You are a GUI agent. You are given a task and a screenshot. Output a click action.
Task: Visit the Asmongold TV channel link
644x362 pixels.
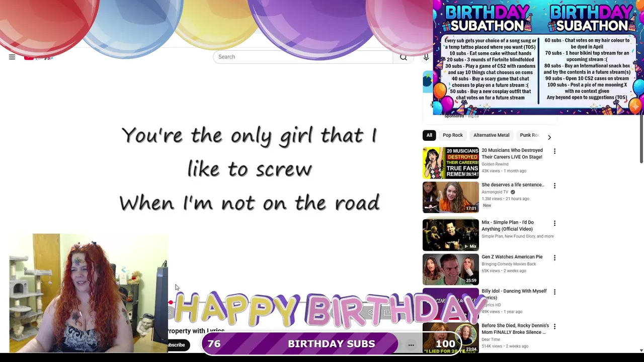click(495, 192)
